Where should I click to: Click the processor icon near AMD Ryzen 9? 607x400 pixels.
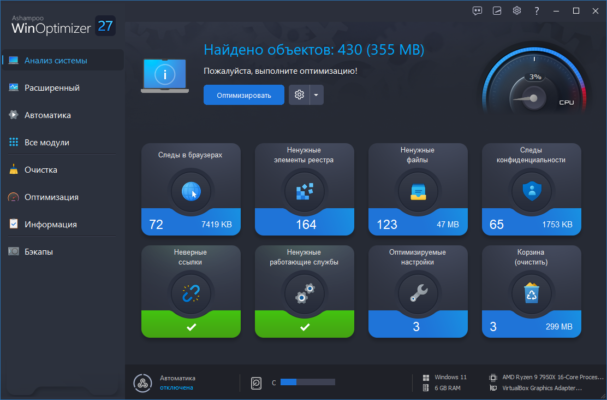[x=493, y=377]
